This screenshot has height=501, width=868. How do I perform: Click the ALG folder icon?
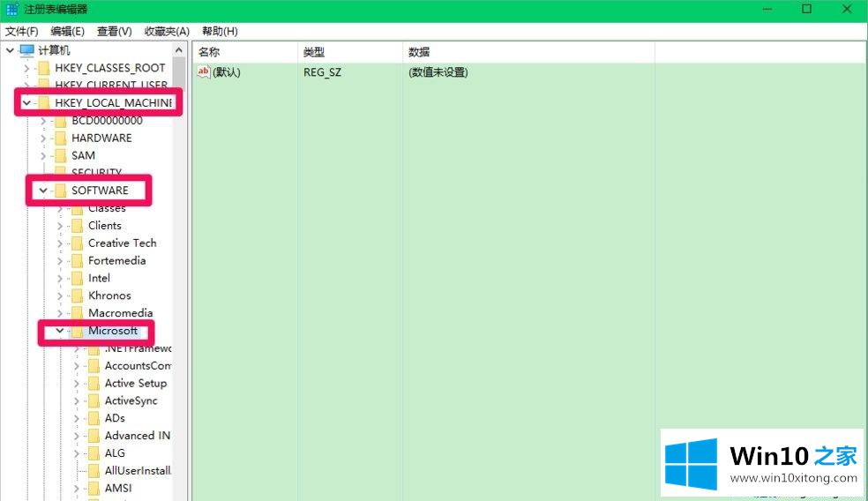[x=94, y=453]
